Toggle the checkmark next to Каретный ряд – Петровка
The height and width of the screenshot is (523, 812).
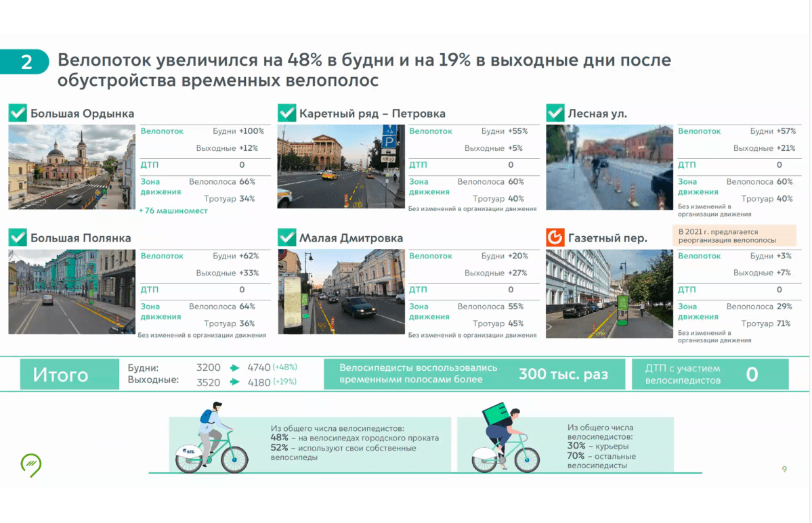[x=287, y=113]
